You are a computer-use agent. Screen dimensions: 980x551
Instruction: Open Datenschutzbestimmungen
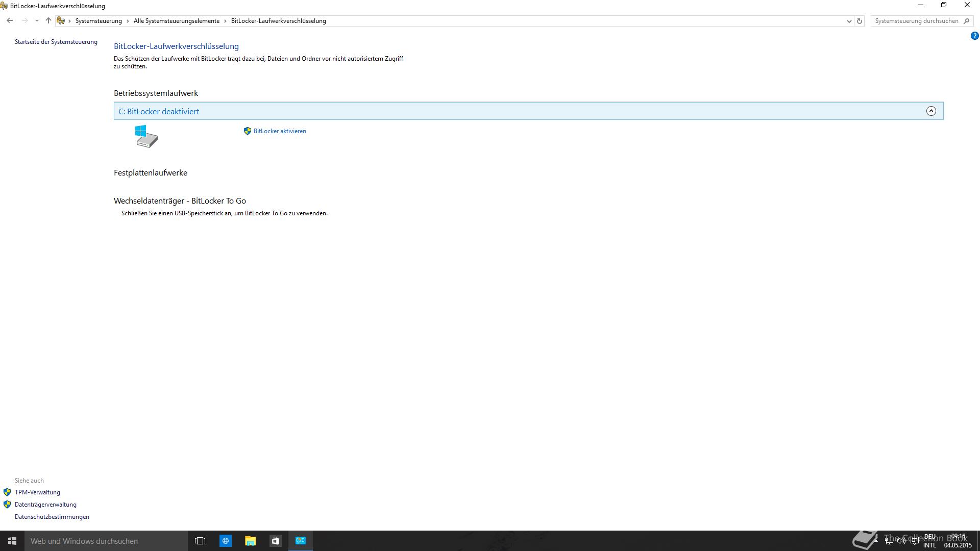[52, 517]
